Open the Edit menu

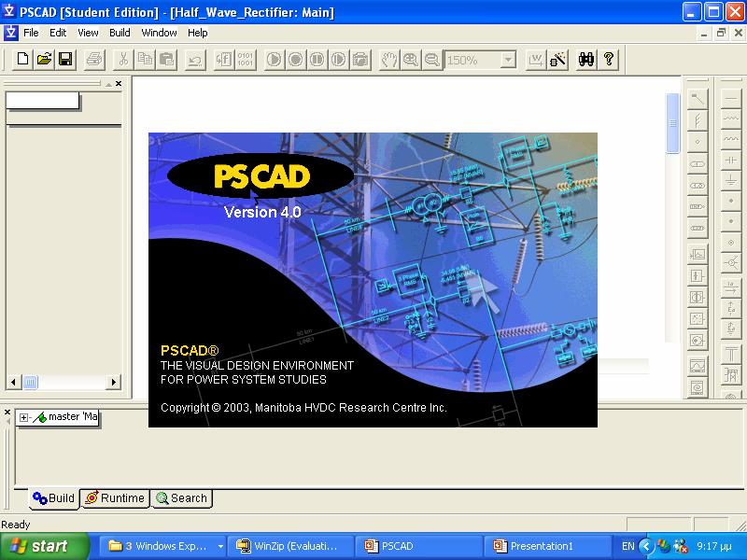pyautogui.click(x=58, y=33)
